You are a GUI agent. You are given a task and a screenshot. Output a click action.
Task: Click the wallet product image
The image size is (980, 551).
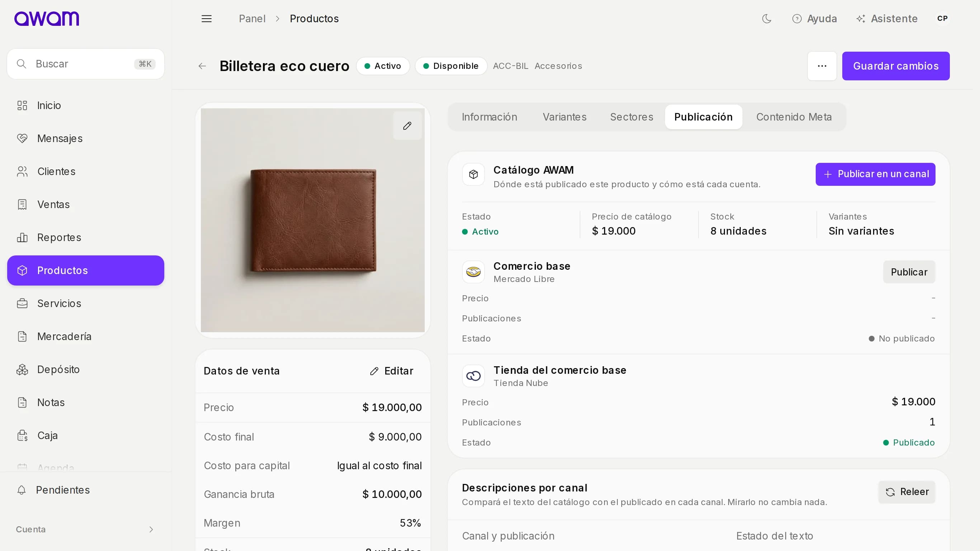tap(313, 220)
